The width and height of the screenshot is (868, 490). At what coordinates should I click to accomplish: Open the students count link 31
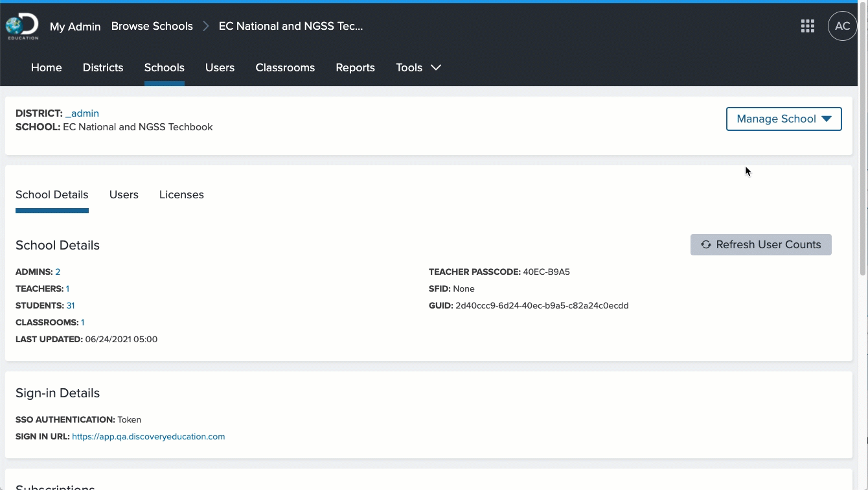[71, 305]
